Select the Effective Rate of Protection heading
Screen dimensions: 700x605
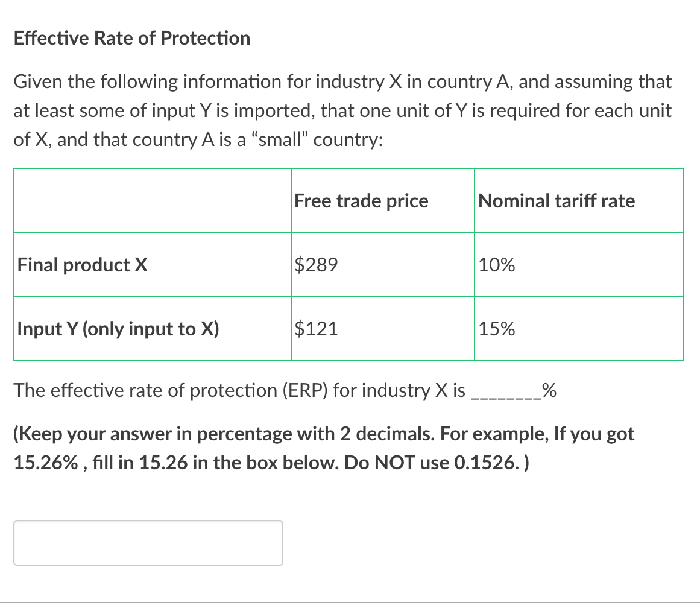132,38
